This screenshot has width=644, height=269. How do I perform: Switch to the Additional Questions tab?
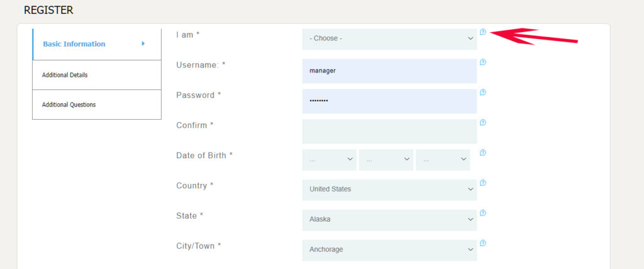pyautogui.click(x=97, y=105)
